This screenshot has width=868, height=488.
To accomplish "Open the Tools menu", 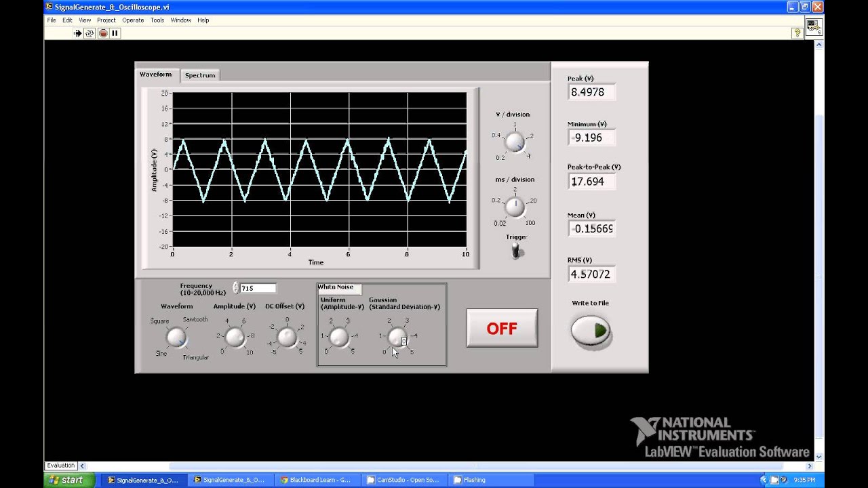I will click(x=157, y=20).
